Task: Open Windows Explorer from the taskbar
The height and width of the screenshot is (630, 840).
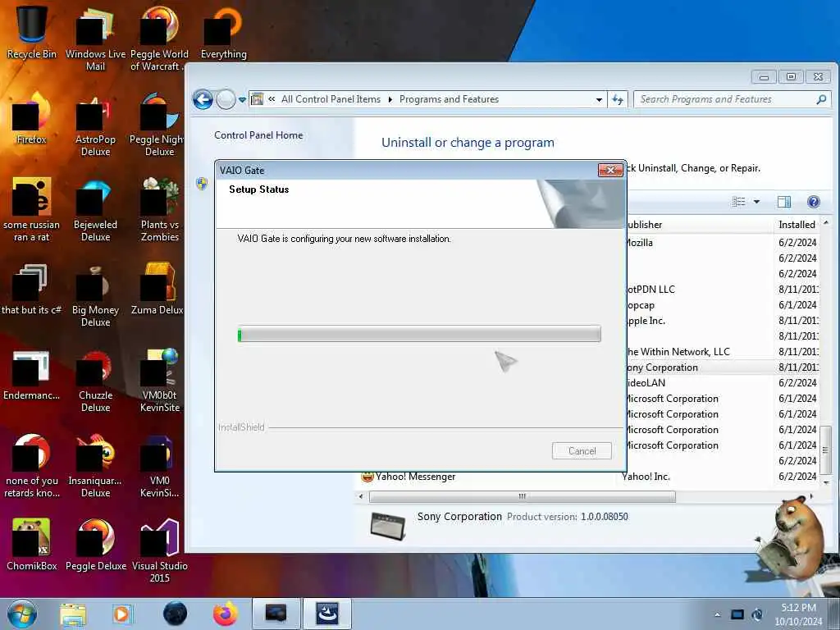Action: (73, 614)
